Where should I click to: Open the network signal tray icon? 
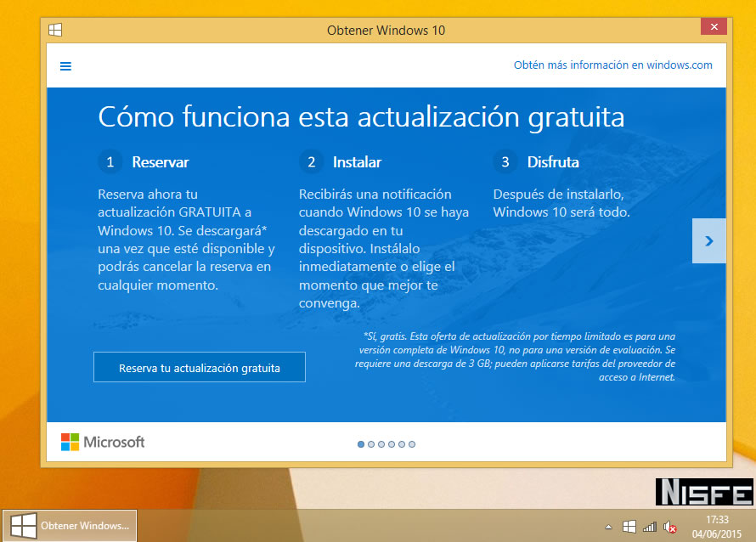[649, 527]
